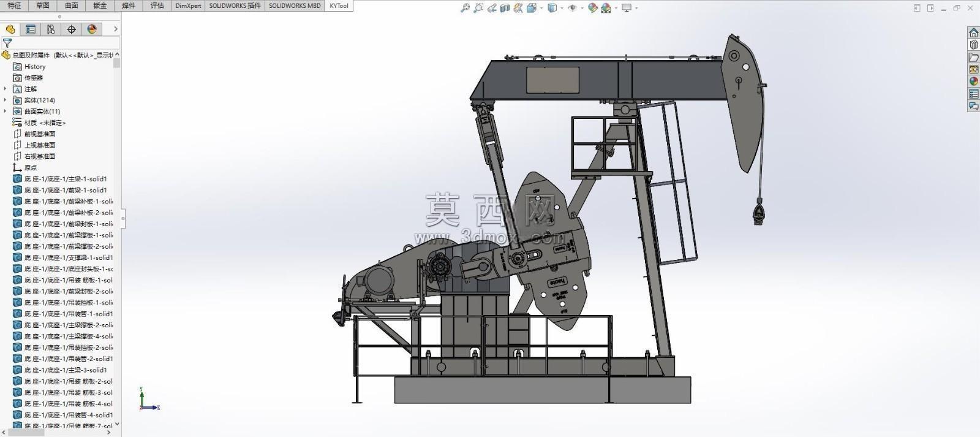Click the Zoom to Fit icon
Image resolution: width=980 pixels, height=437 pixels.
465,8
